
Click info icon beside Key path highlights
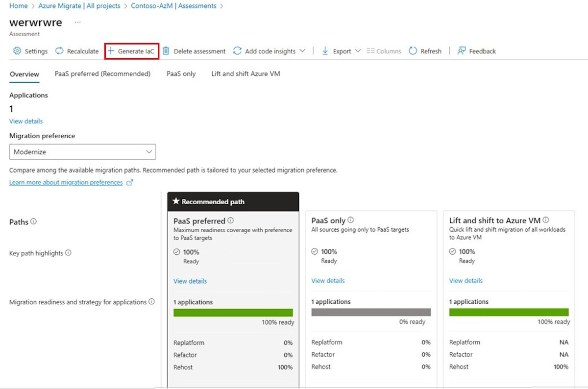click(x=68, y=253)
